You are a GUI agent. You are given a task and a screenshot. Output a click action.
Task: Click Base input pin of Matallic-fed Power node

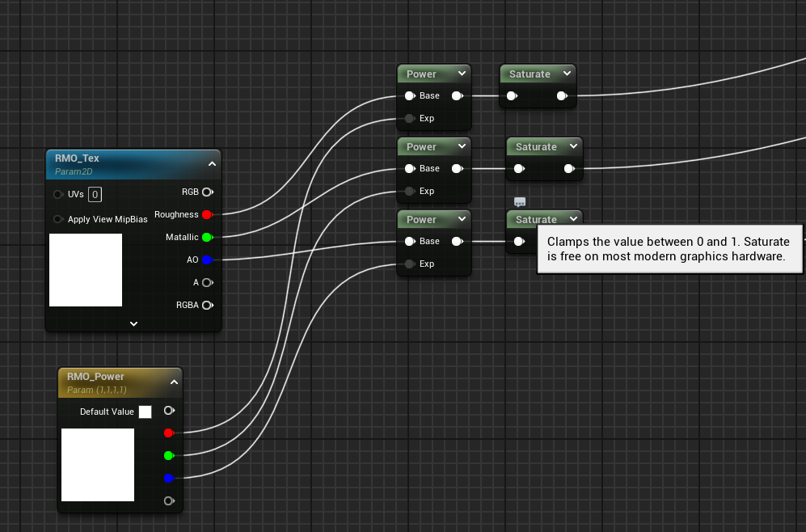tap(410, 169)
